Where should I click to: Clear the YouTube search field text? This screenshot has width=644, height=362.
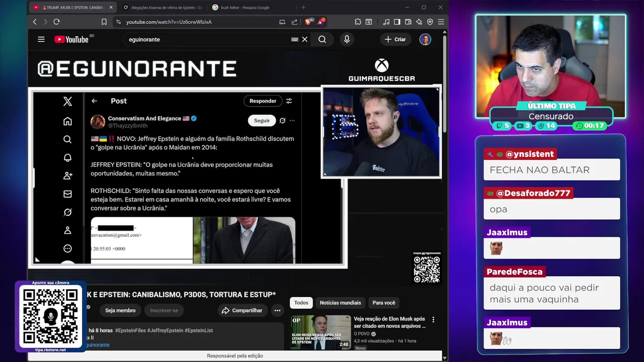click(305, 39)
